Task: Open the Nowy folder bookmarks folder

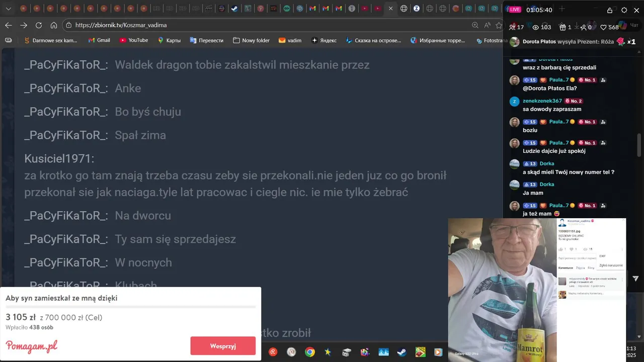Action: pyautogui.click(x=251, y=40)
